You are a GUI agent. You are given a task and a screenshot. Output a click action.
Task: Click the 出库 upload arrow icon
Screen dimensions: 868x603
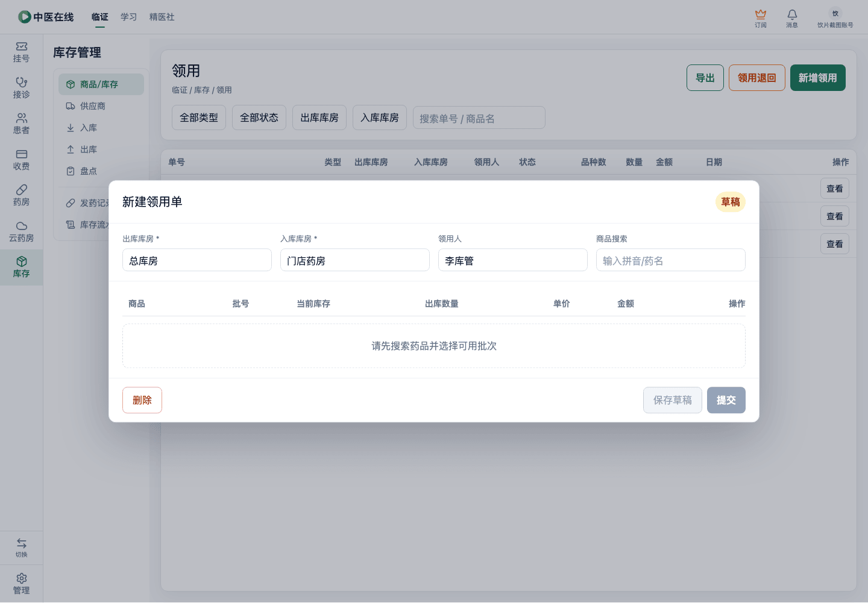[x=71, y=149]
